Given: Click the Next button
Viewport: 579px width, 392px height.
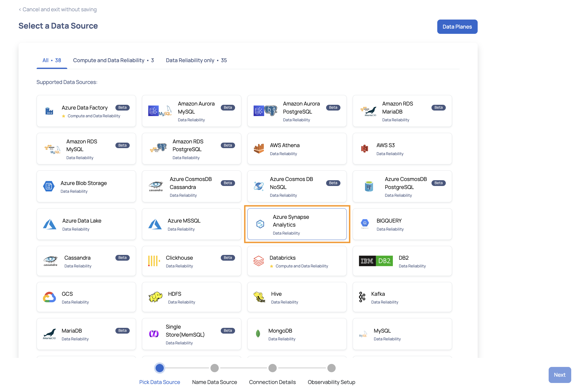Looking at the screenshot, I should [x=560, y=375].
